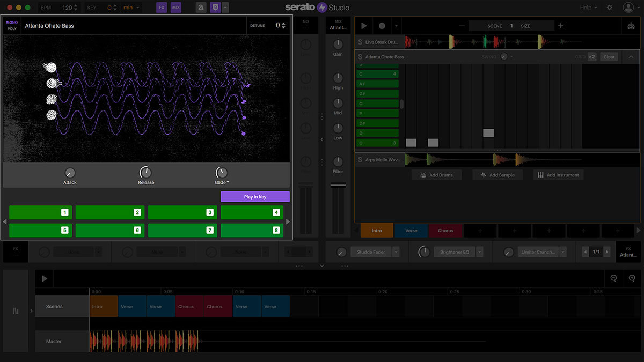The width and height of the screenshot is (644, 362).
Task: Click the library bars icon bottom left
Action: [15, 311]
